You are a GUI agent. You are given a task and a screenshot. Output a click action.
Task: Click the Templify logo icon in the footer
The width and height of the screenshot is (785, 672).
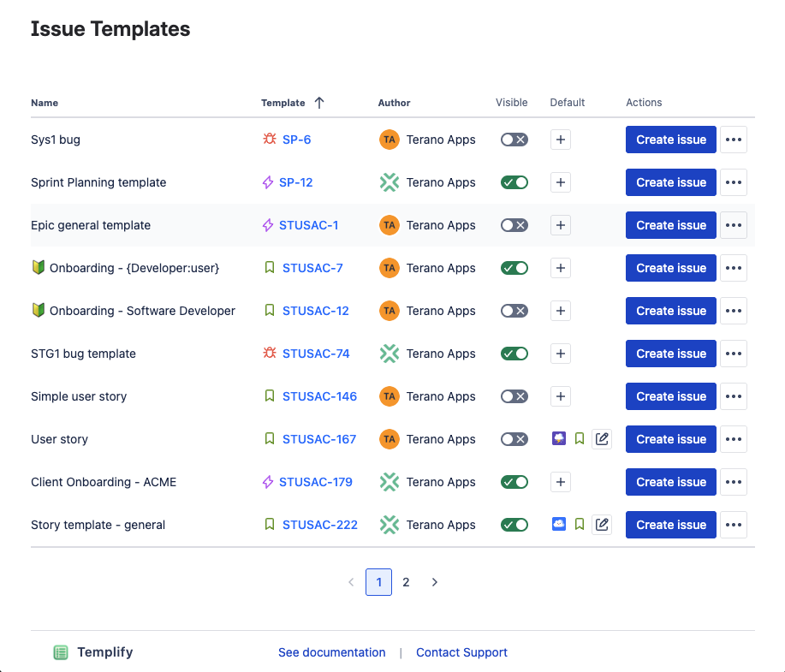click(x=60, y=651)
